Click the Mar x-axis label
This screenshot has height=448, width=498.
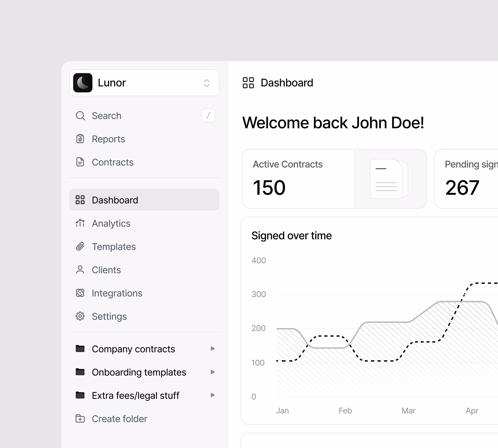click(x=409, y=411)
